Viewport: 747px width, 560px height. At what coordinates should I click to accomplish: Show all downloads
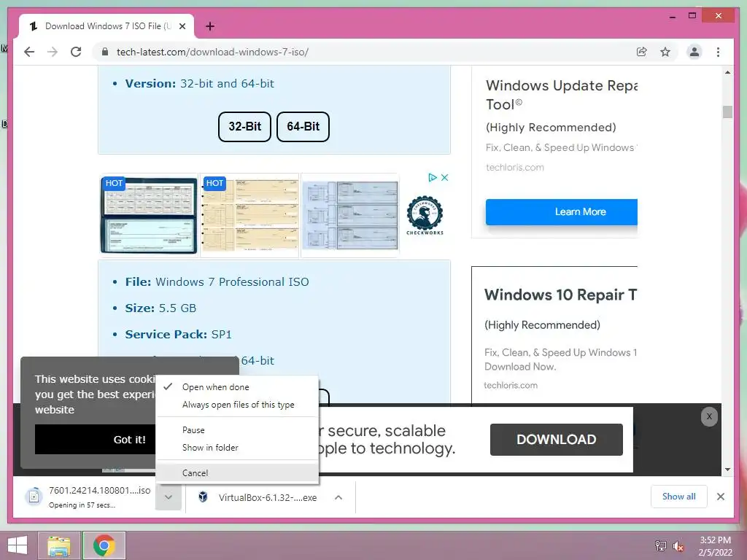tap(679, 497)
